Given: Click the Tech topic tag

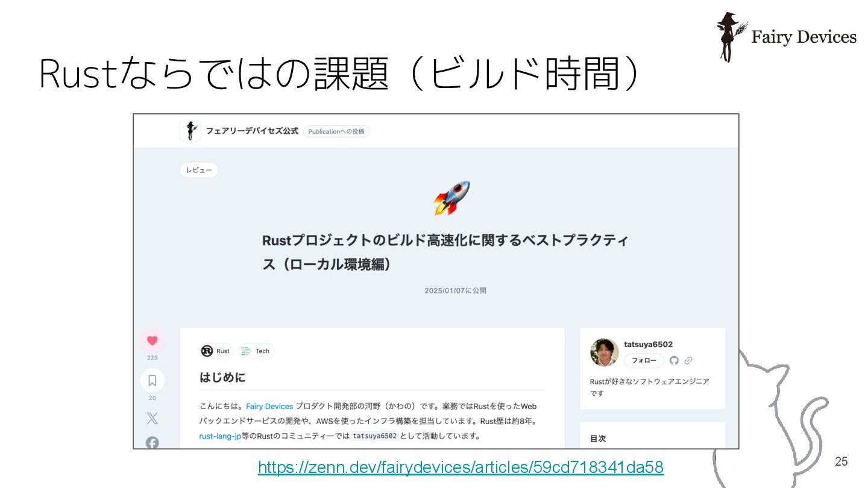Looking at the screenshot, I should [x=256, y=351].
